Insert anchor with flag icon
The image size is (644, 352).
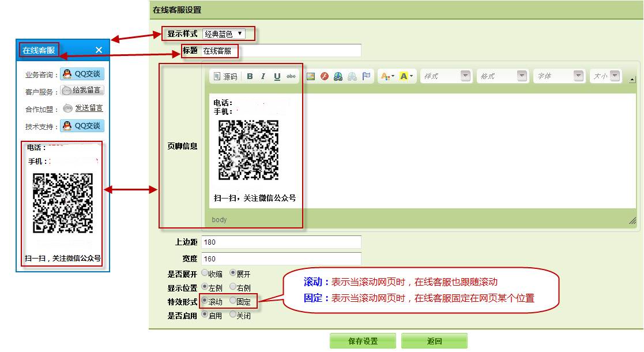tap(366, 77)
